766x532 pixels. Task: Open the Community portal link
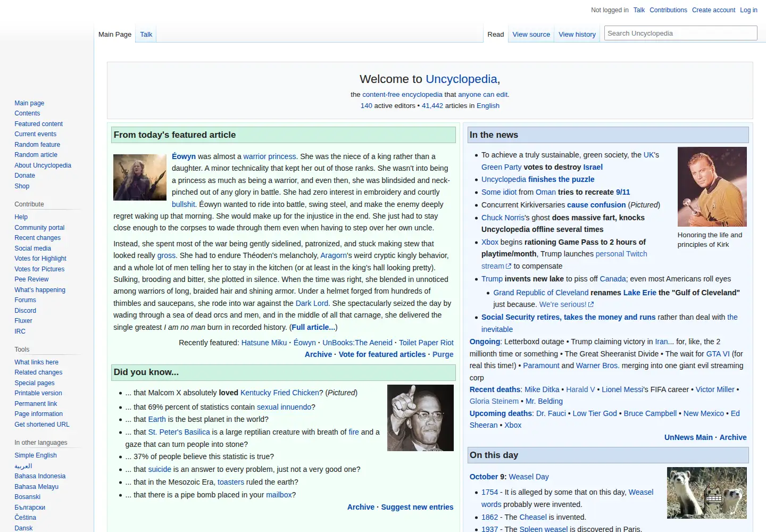point(39,228)
